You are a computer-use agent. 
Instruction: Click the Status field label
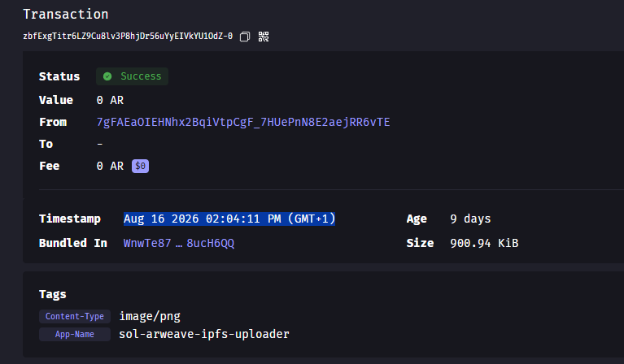pyautogui.click(x=59, y=76)
